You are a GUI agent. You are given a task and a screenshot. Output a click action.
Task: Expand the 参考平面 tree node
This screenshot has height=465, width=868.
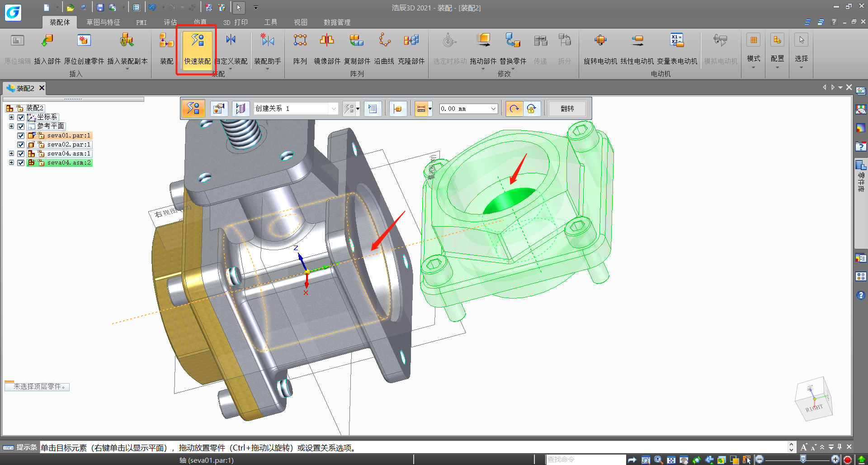point(11,126)
